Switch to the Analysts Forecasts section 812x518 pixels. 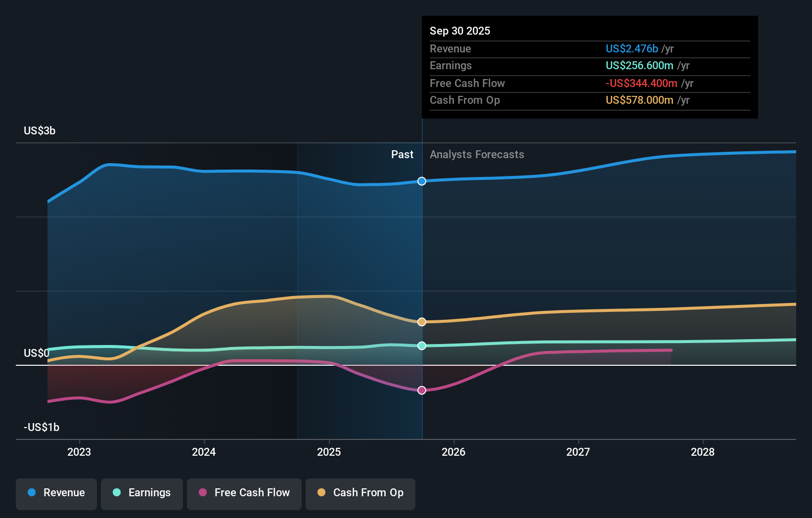pyautogui.click(x=477, y=154)
